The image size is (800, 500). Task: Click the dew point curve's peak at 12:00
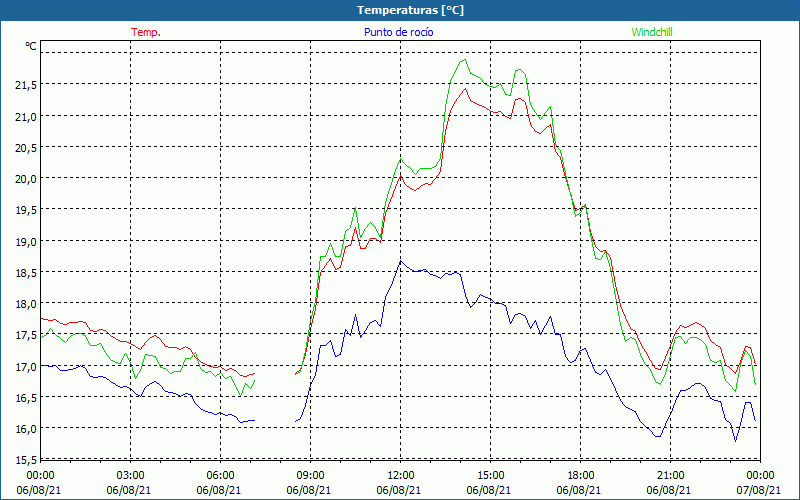point(401,261)
